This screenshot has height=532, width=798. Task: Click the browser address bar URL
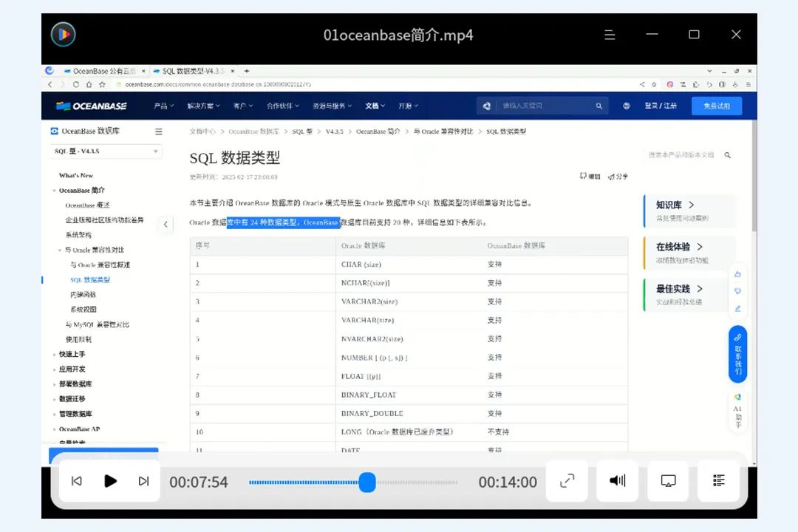click(x=218, y=84)
